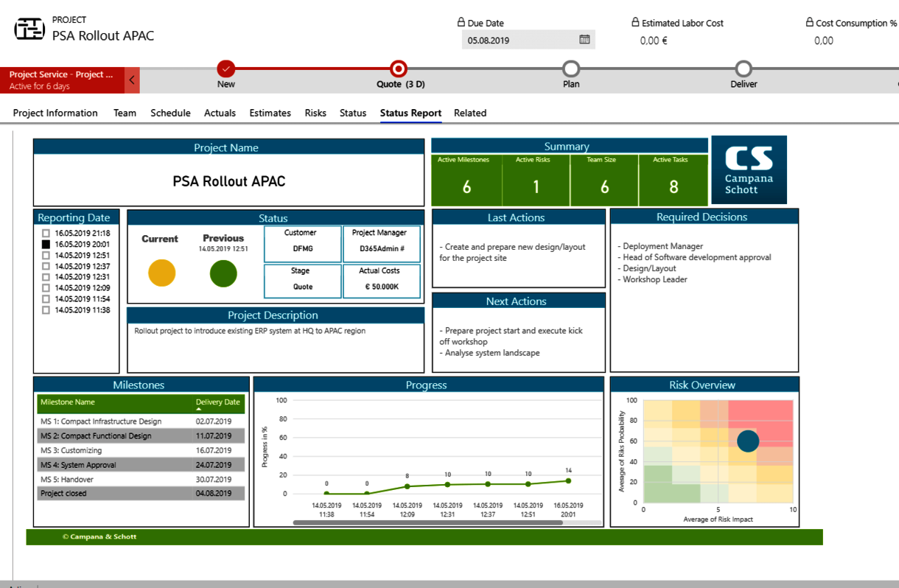Check reporting date 14.05.2019 12:51
Viewport: 899px width, 588px height.
46,255
